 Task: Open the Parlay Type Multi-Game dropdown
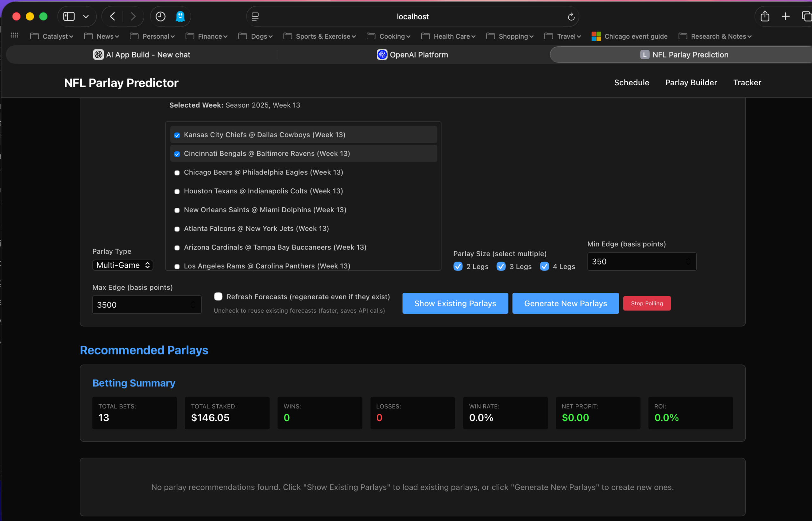[x=123, y=265]
